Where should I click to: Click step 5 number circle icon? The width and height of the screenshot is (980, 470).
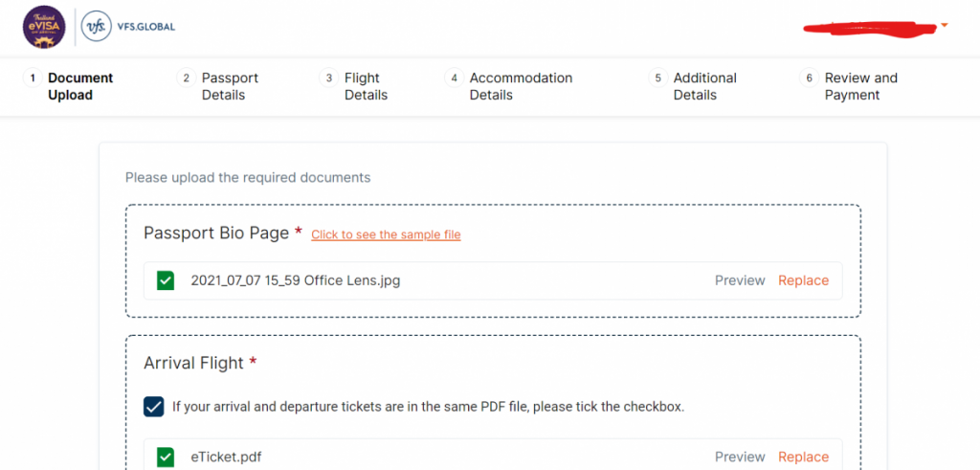pos(657,78)
